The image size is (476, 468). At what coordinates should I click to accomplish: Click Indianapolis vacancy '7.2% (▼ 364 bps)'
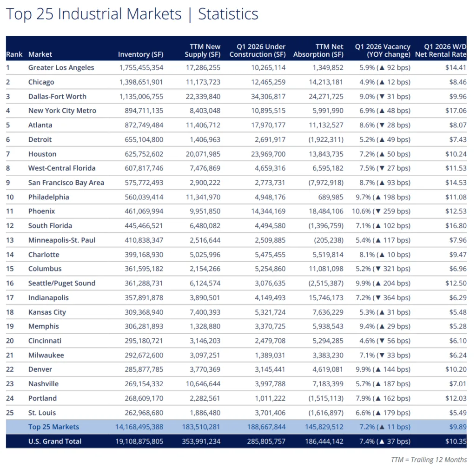(383, 298)
